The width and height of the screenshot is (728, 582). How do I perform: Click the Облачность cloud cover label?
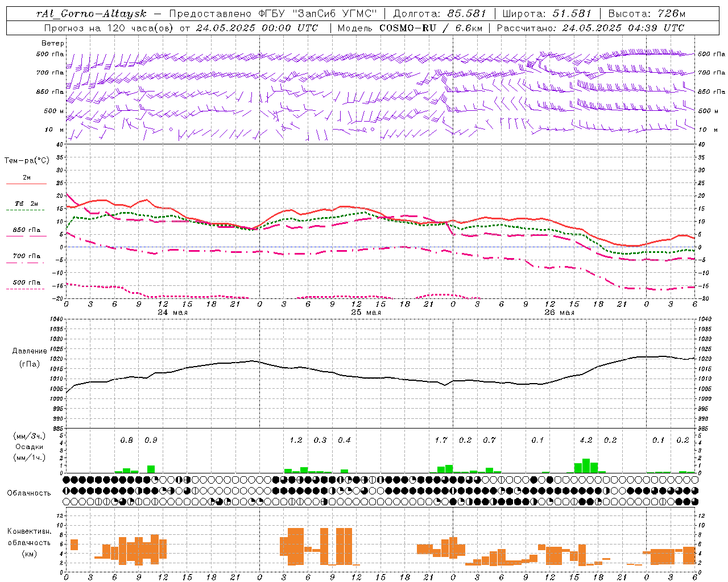pos(29,493)
